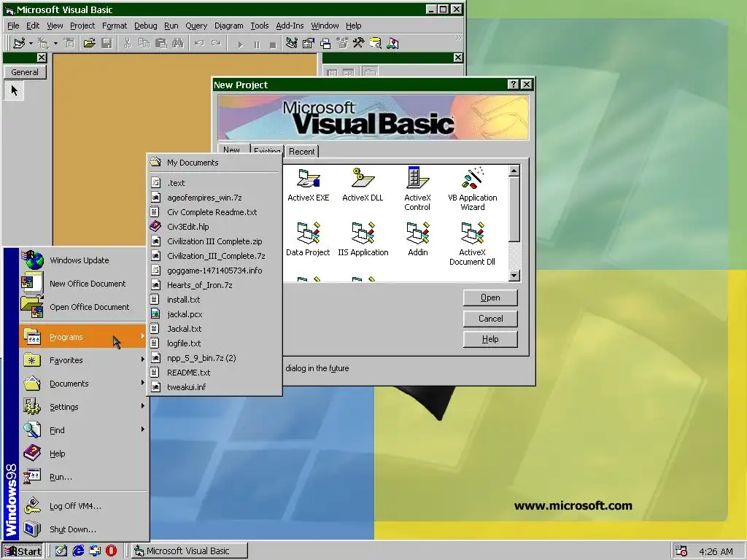Click the Start (run) play icon
Screen dimensions: 747x560
[x=240, y=44]
